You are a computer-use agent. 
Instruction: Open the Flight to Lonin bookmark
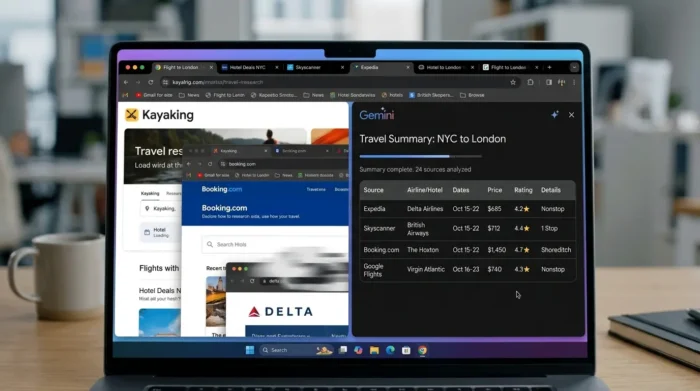pyautogui.click(x=225, y=95)
